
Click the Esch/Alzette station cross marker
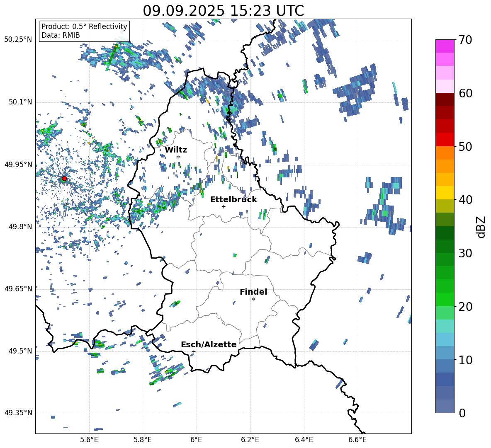click(194, 351)
